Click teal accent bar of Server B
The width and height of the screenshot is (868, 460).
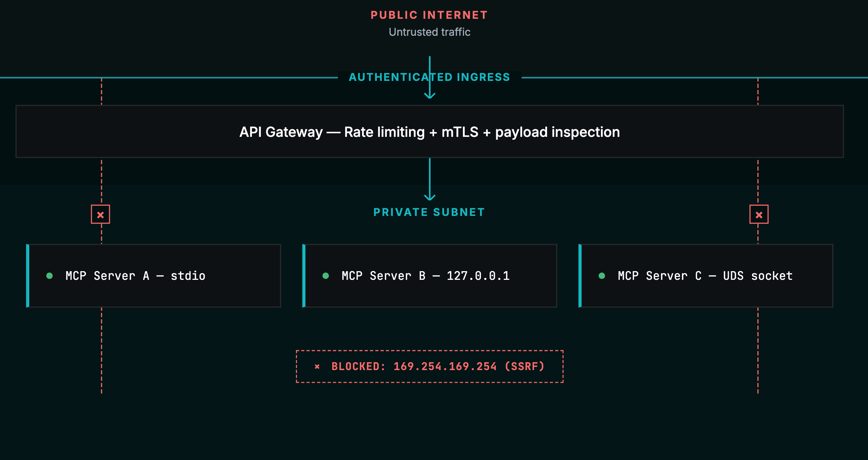[304, 276]
